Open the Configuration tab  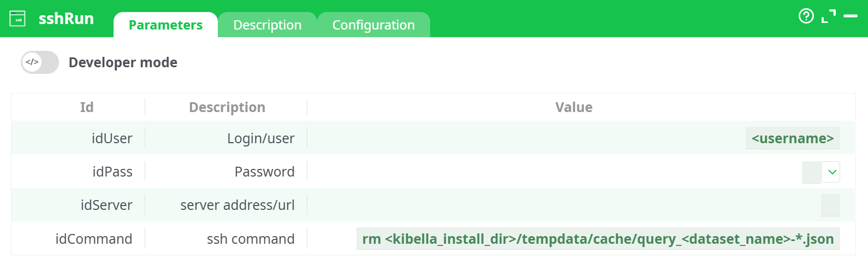[x=373, y=25]
